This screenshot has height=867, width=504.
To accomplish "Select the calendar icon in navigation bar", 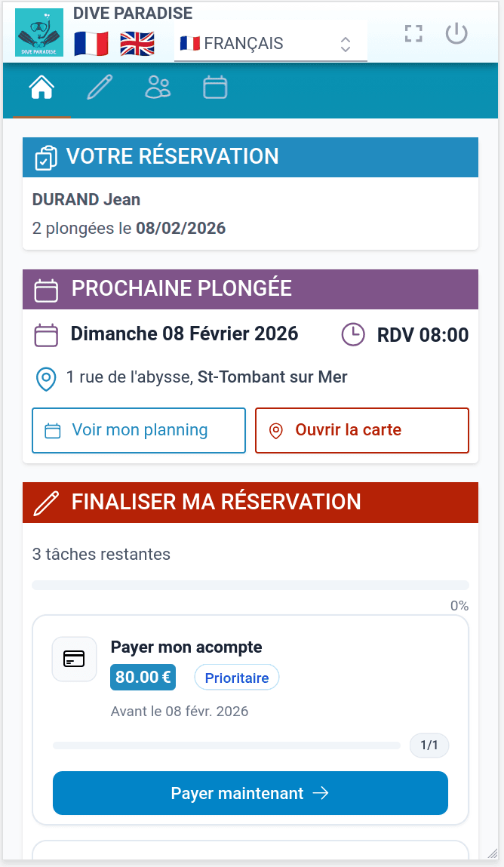I will [x=215, y=88].
